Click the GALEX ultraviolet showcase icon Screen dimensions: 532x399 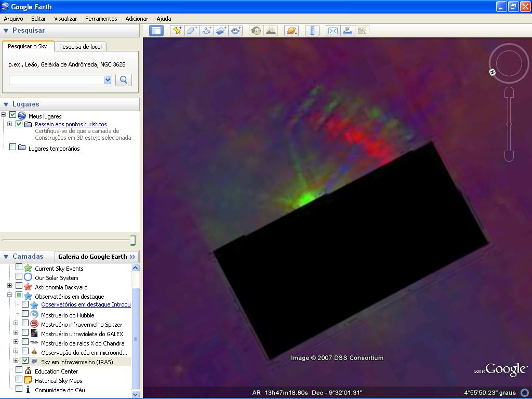pos(34,334)
